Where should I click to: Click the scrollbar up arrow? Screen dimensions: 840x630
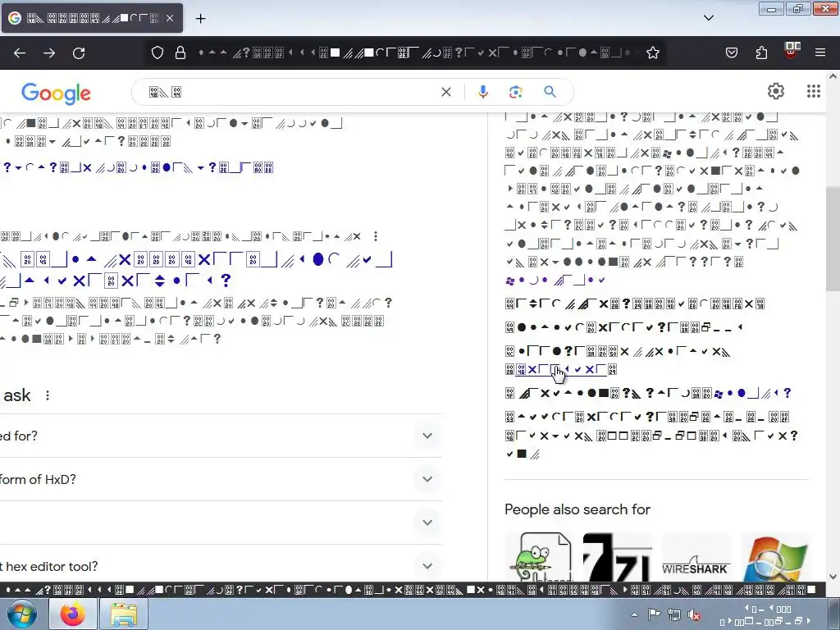833,76
